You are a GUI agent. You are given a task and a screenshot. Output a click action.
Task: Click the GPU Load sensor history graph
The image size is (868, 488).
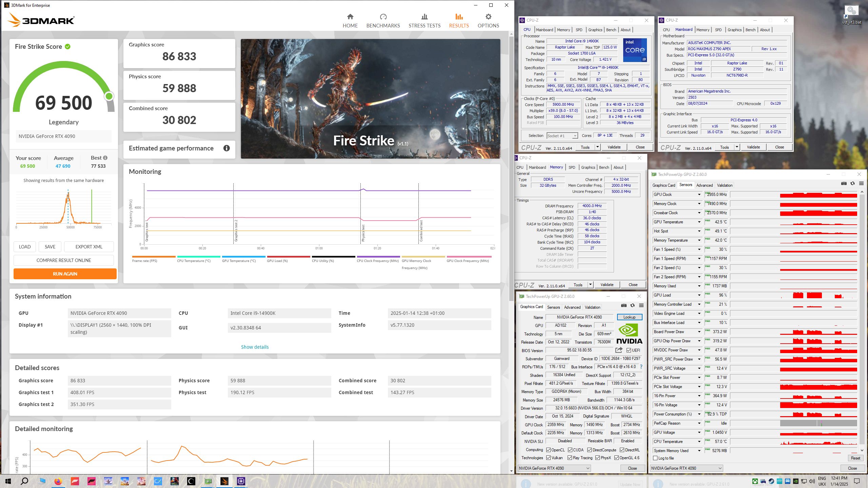[793, 295]
